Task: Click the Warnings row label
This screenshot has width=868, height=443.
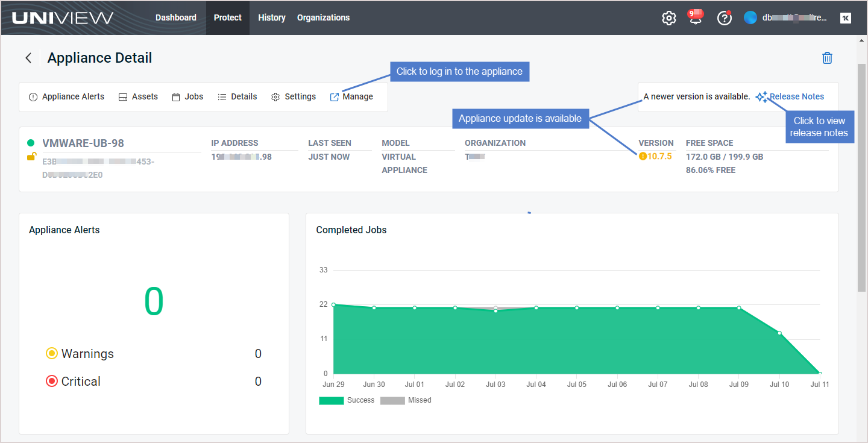Action: pyautogui.click(x=87, y=354)
